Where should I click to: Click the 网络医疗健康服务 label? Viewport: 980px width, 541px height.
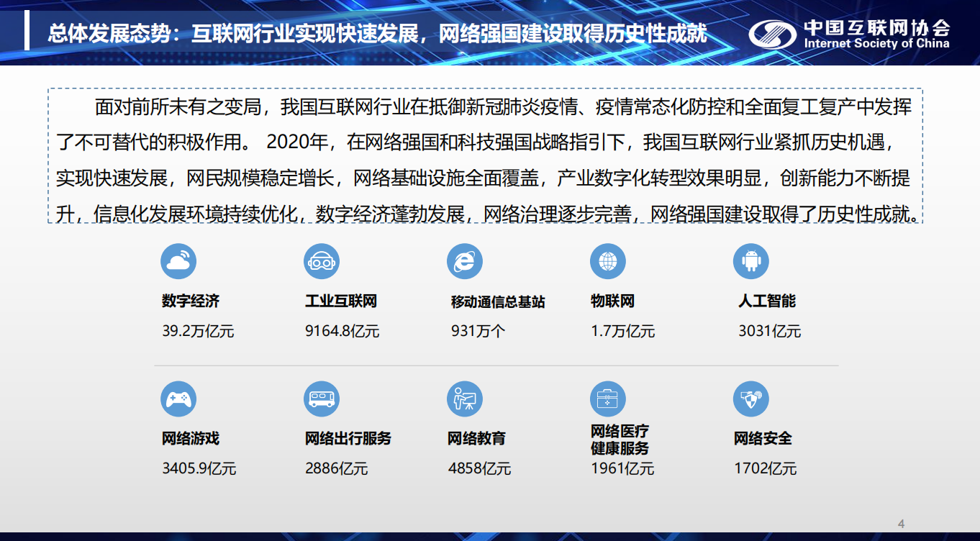tap(620, 440)
